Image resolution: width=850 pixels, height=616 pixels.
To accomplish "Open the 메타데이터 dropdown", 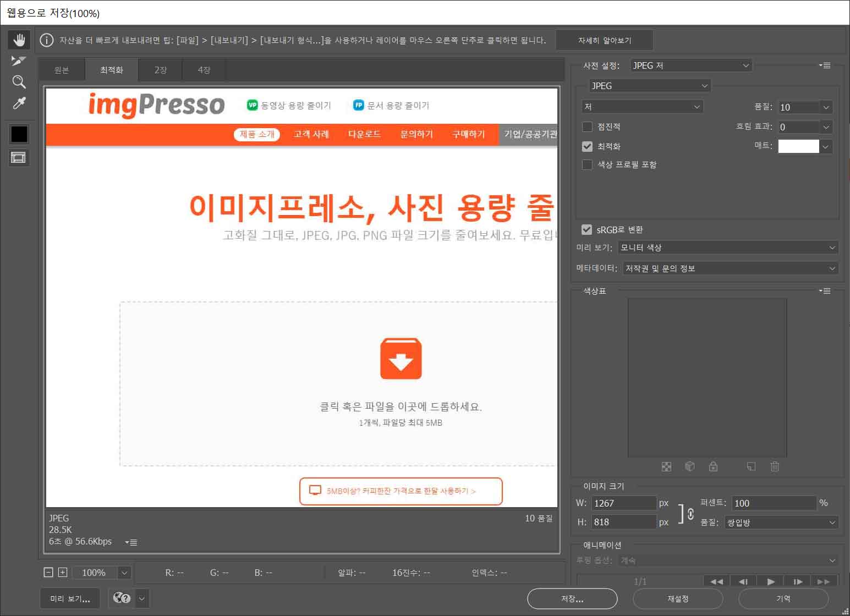I will tap(730, 268).
